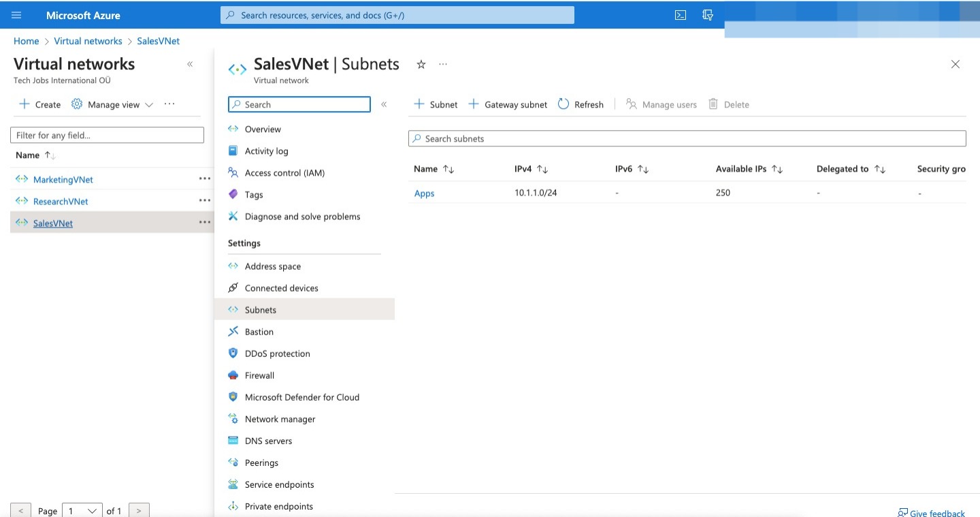Open MarketingVNet from the list

[63, 180]
